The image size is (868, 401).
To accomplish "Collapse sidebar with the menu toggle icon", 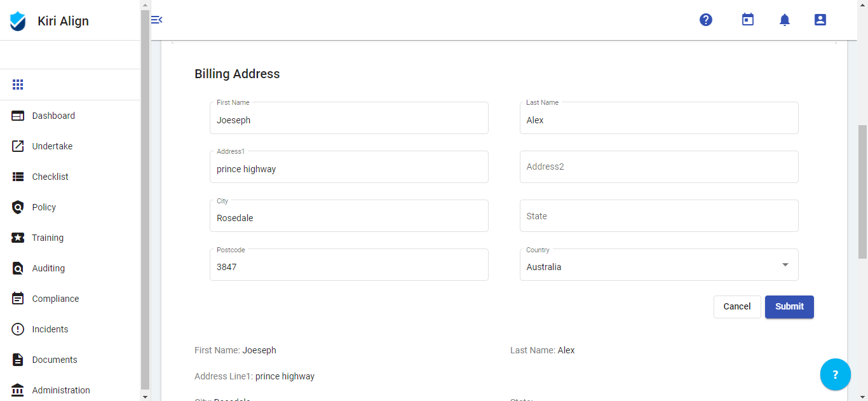I will 156,20.
